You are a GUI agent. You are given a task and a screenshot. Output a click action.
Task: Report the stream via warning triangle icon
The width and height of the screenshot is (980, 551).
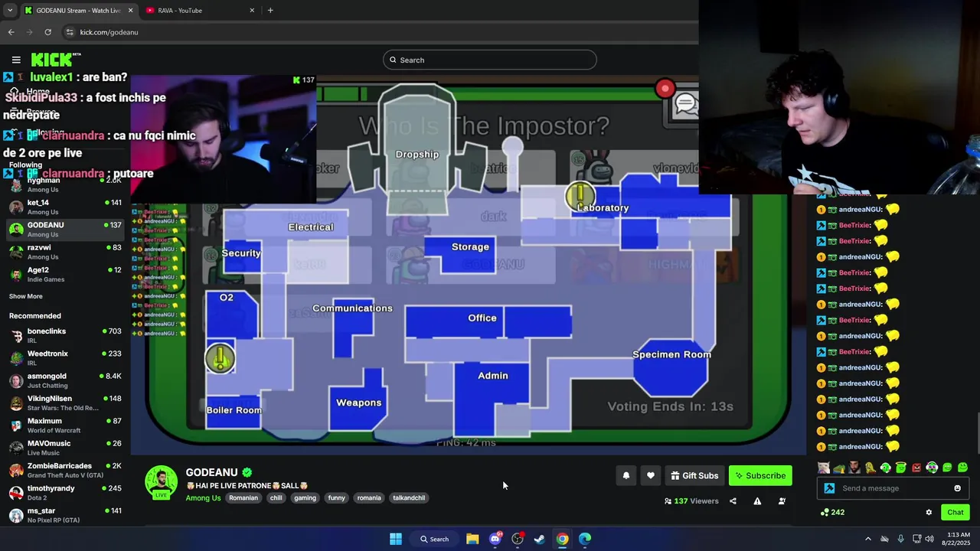tap(757, 501)
